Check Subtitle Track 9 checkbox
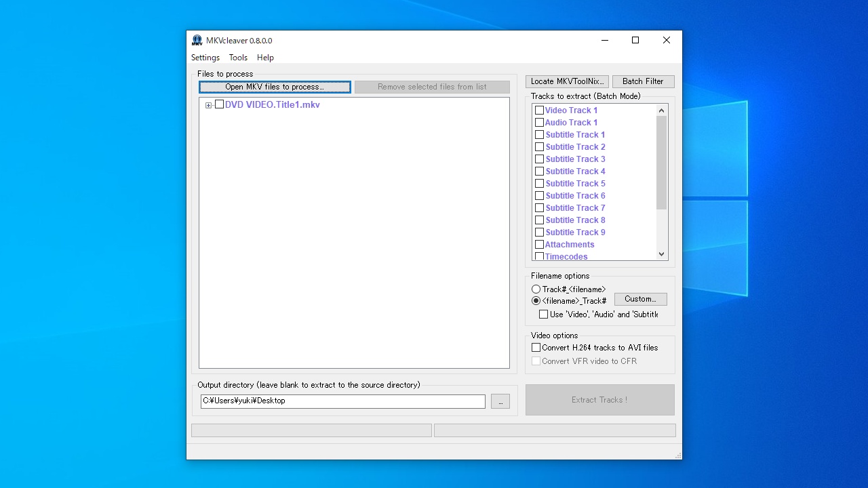 point(539,232)
